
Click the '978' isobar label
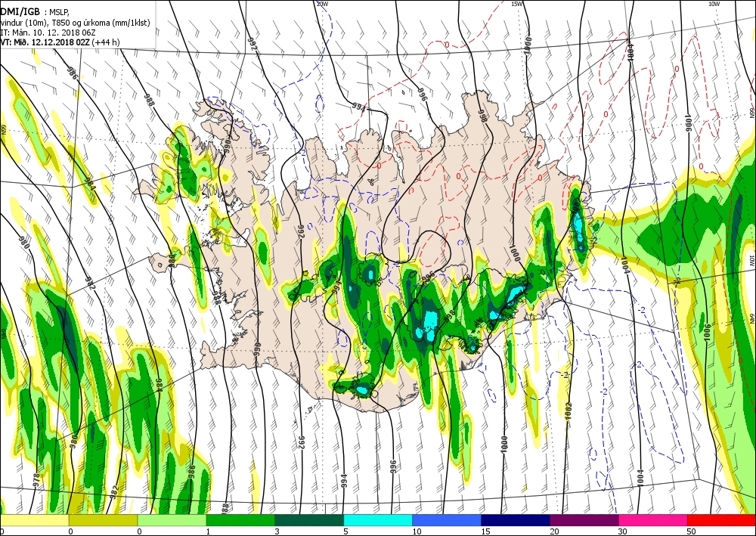tap(36, 479)
